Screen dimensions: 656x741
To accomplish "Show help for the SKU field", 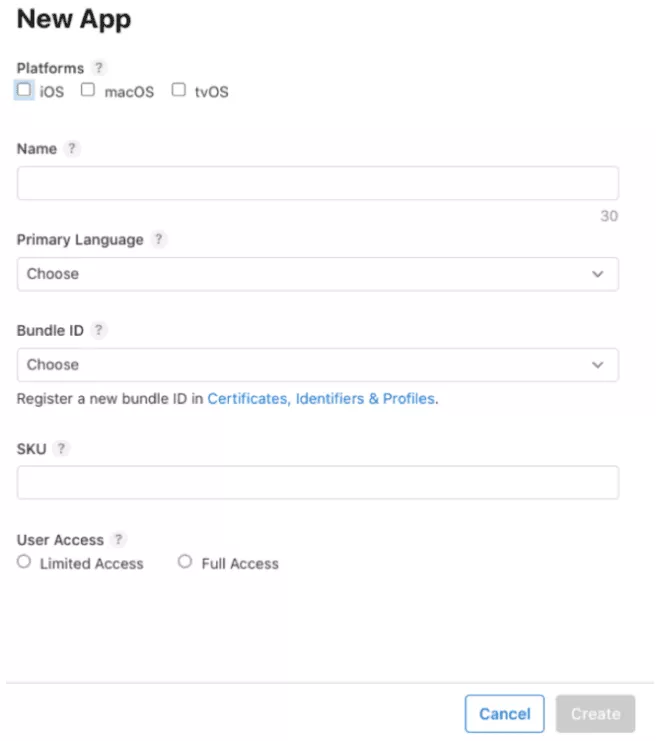I will point(62,449).
